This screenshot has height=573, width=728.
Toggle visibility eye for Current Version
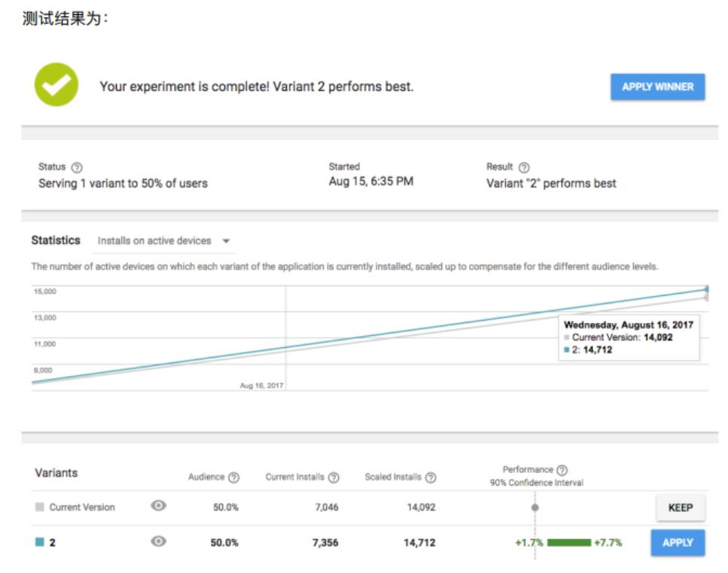click(x=158, y=507)
